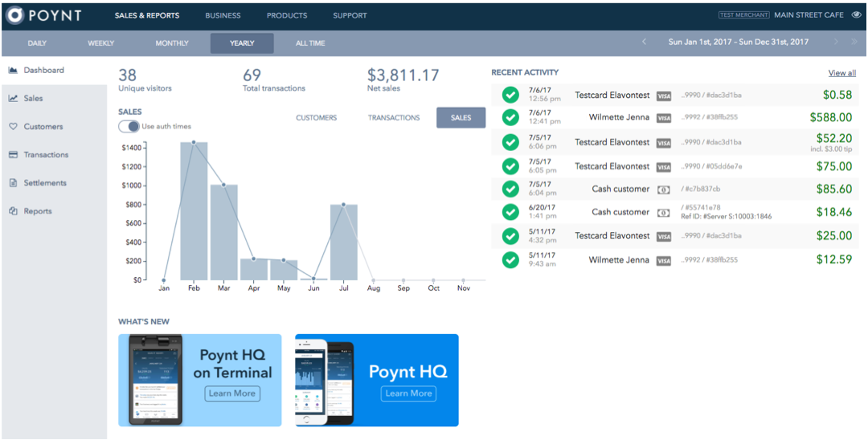Click the $18.46 amount
The image size is (868, 440).
click(x=833, y=212)
